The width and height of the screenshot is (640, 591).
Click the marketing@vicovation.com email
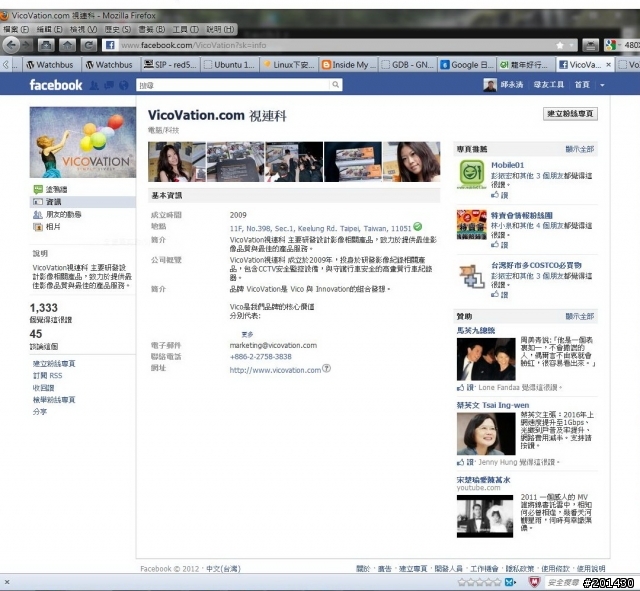pos(273,345)
